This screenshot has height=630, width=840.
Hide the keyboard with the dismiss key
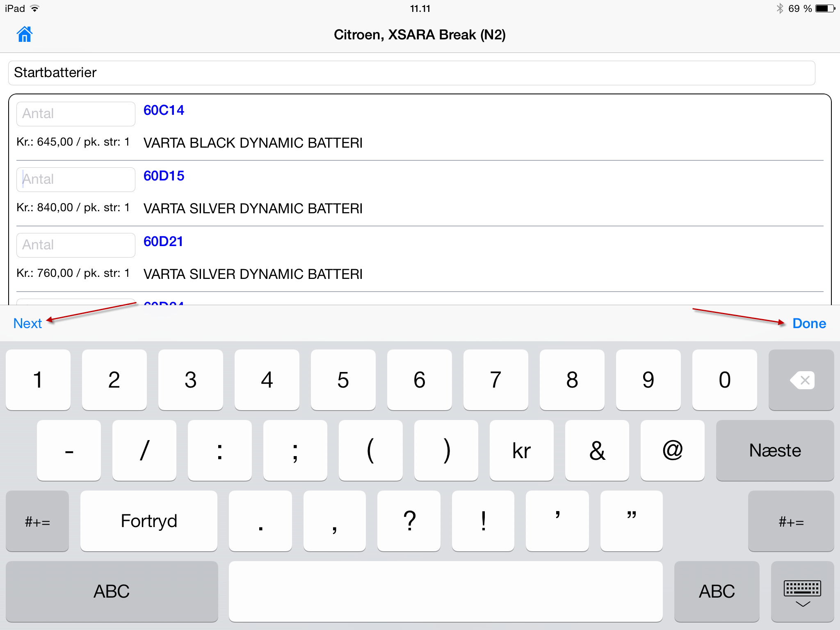802,591
